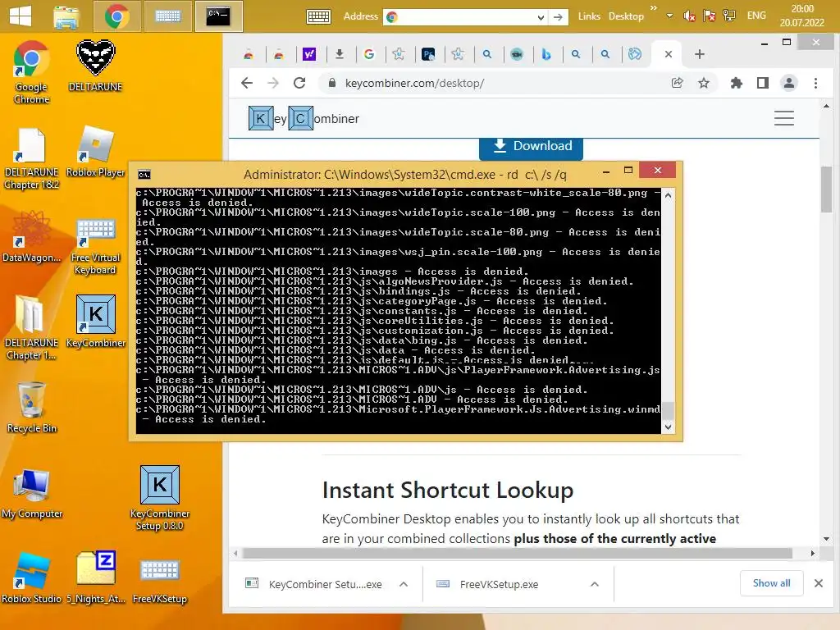Open the virtual keyboard taskbar app
Screen dimensions: 840x630
pos(167,16)
